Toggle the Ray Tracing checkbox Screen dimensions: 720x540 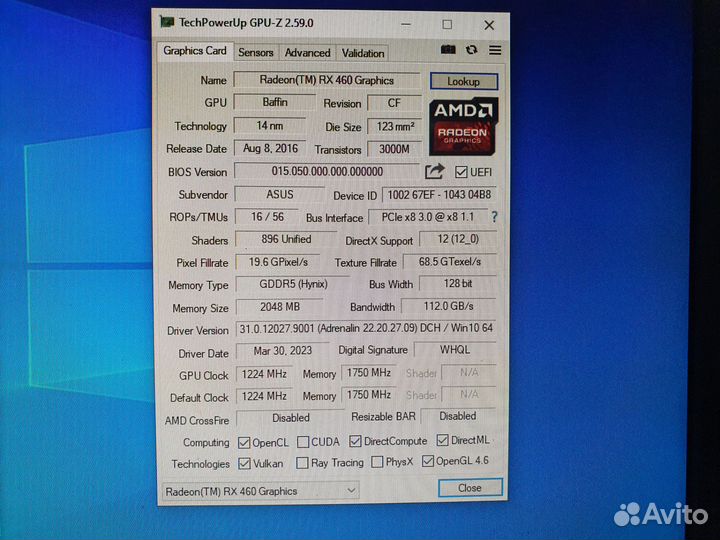[x=302, y=462]
